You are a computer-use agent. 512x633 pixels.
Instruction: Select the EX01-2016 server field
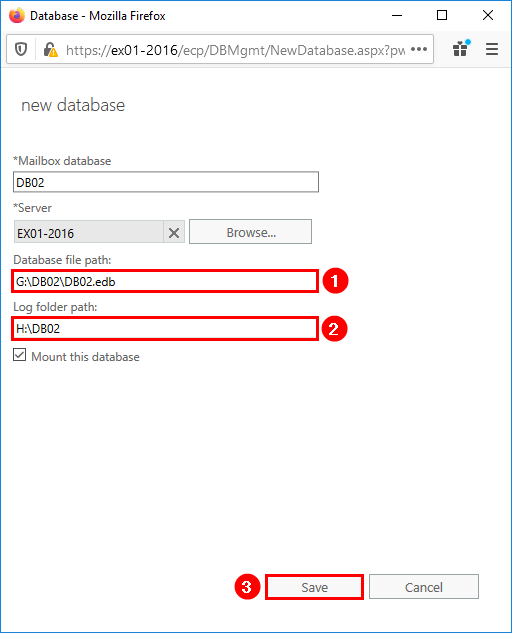(89, 232)
